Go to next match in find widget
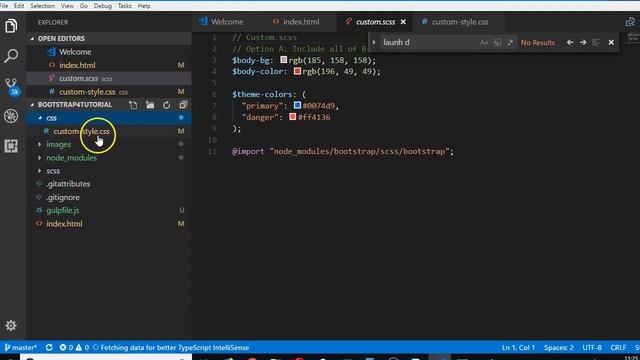Image resolution: width=640 pixels, height=360 pixels. click(583, 42)
